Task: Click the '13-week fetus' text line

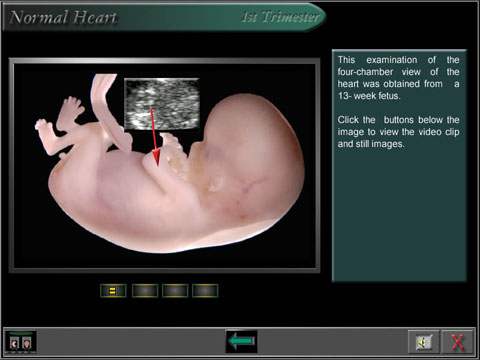Action: click(x=369, y=96)
